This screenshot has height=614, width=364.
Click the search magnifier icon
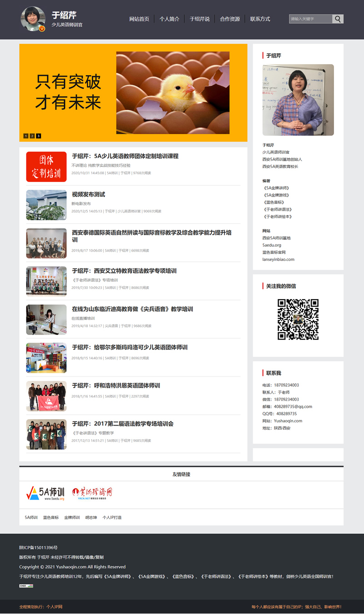click(x=338, y=19)
